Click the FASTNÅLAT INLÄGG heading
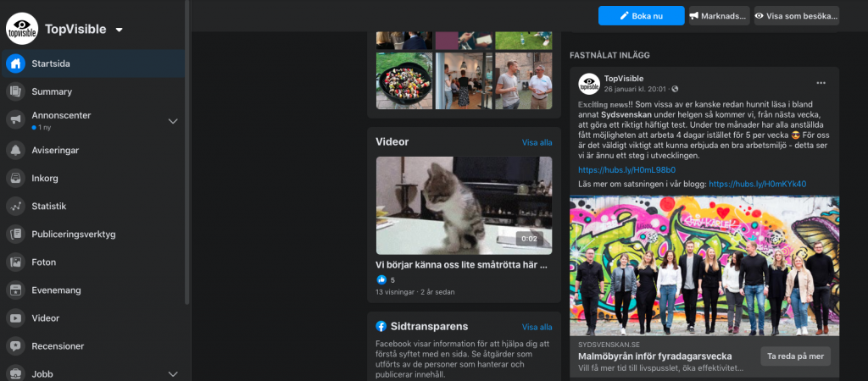The height and width of the screenshot is (381, 868). [x=609, y=55]
